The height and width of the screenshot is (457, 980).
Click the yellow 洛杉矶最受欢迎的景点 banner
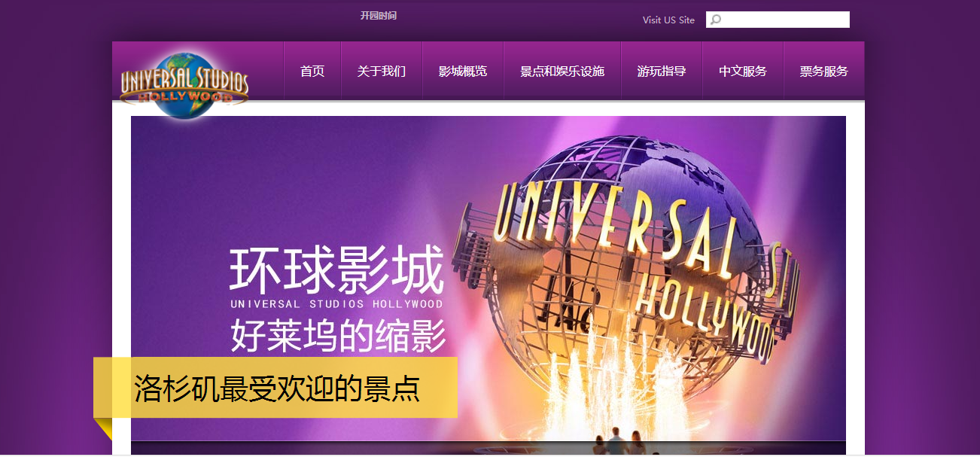coord(275,388)
